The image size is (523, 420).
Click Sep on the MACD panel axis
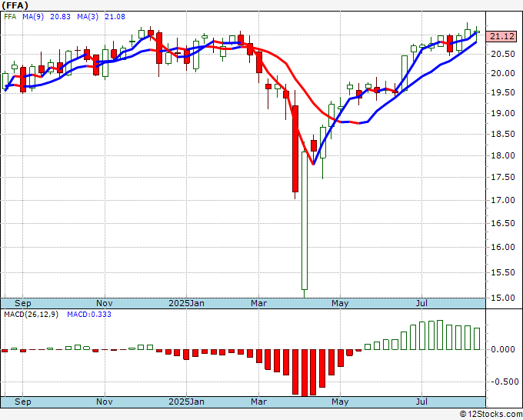22,402
